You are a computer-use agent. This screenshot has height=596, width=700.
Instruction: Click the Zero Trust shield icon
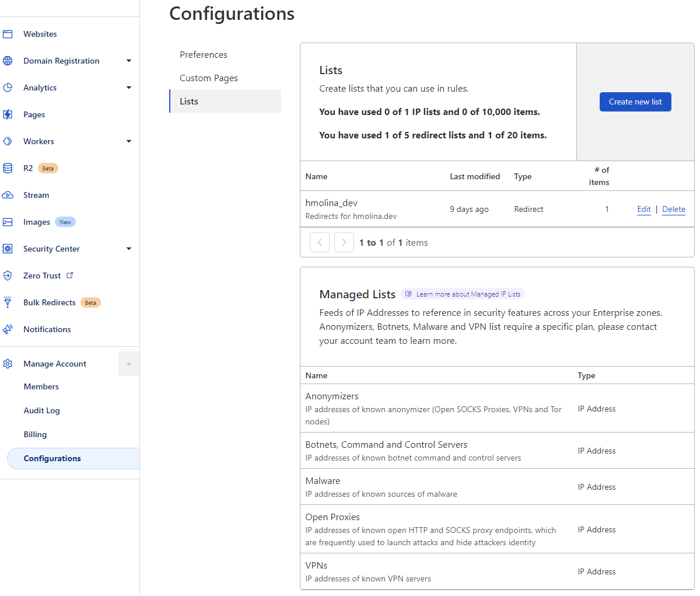8,276
